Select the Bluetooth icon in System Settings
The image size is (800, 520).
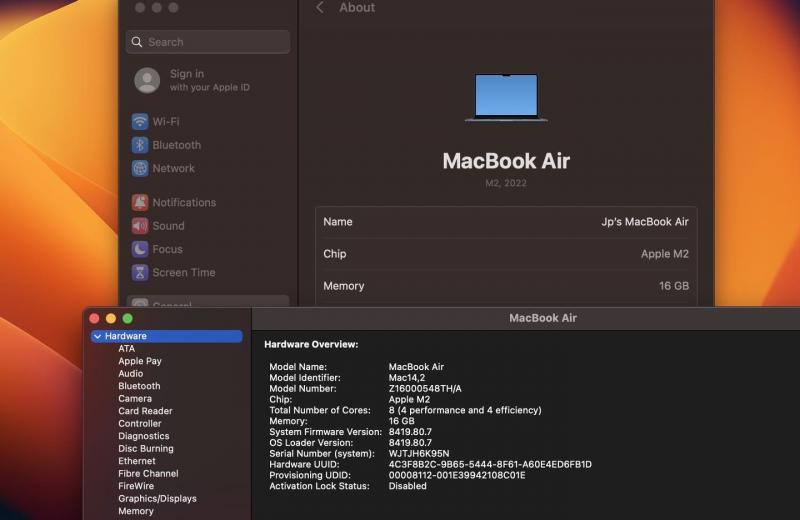click(140, 145)
